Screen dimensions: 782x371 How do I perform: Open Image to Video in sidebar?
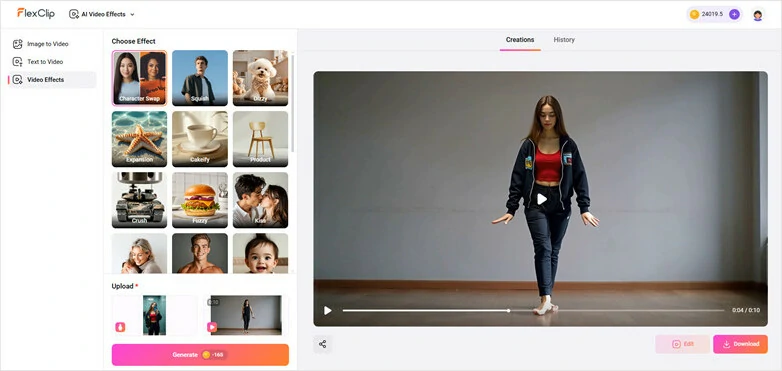(x=52, y=44)
